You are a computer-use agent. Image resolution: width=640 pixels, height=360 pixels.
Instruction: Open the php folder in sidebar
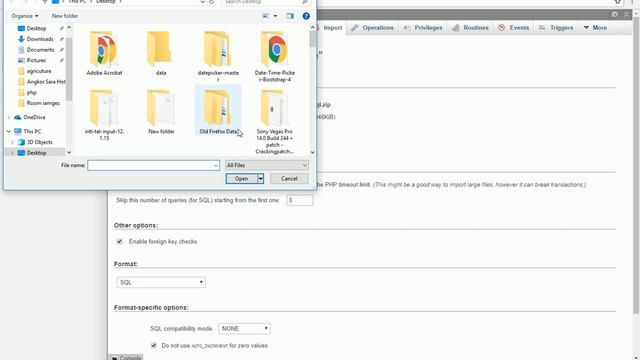click(x=31, y=92)
